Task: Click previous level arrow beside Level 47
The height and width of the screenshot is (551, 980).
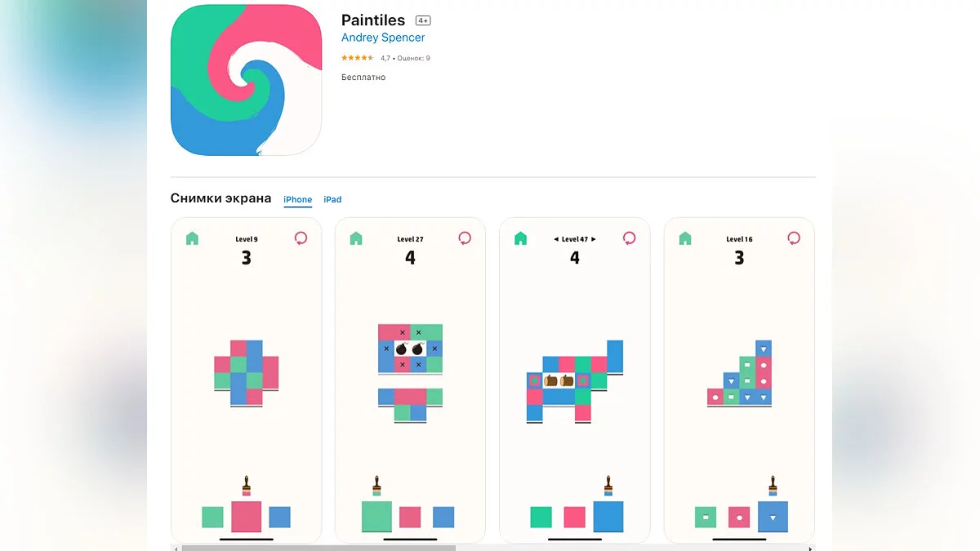Action: tap(556, 239)
